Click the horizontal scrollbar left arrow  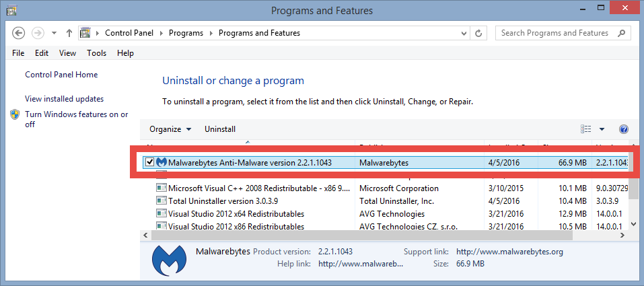tap(145, 236)
